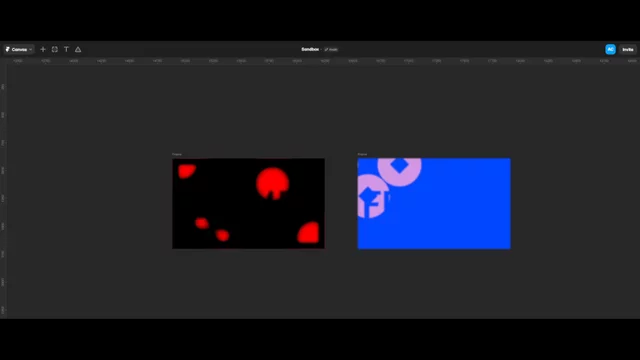
Task: Select the black frame with red blobs
Action: point(248,203)
